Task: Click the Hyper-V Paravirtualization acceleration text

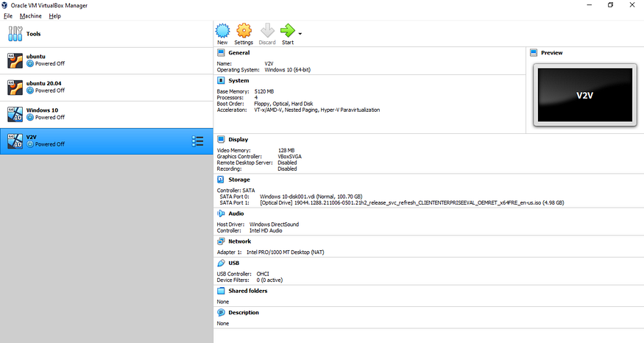Action: tap(350, 110)
